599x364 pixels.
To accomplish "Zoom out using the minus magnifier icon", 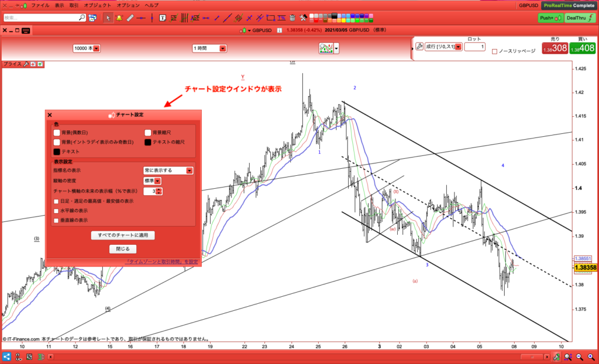I will 580,357.
